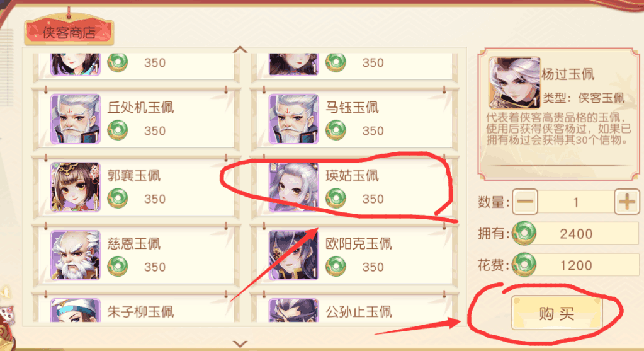
Task: Choose the 欧阳克玉佩 portrait icon
Action: (293, 255)
